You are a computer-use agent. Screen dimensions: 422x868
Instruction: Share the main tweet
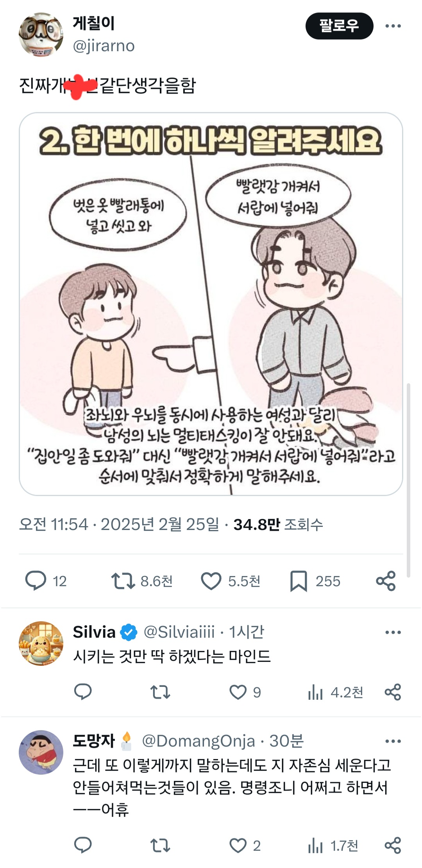pyautogui.click(x=386, y=581)
